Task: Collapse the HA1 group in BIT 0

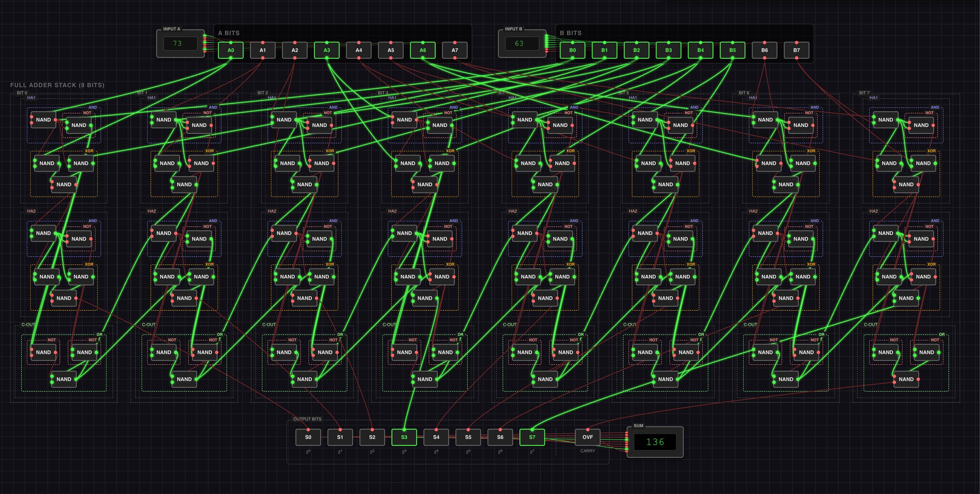Action: [x=31, y=97]
